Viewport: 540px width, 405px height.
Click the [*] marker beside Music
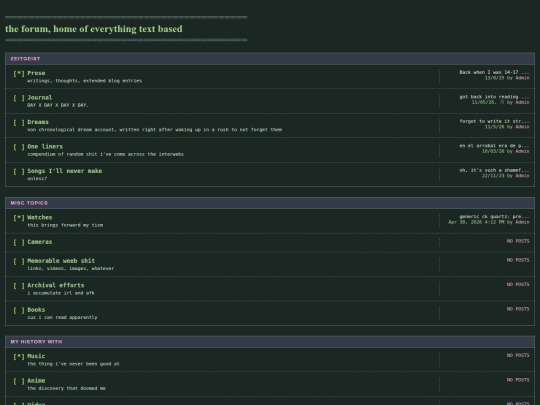pyautogui.click(x=19, y=356)
